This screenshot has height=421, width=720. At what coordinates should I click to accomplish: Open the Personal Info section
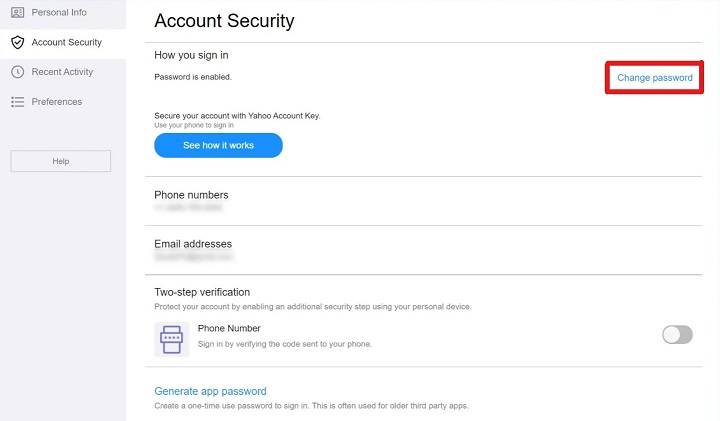tap(59, 13)
